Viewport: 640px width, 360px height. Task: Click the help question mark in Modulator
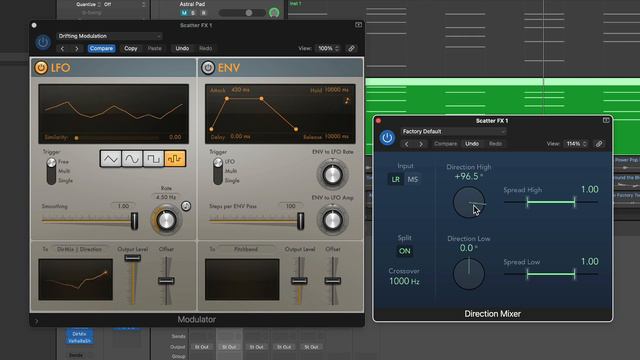click(36, 322)
